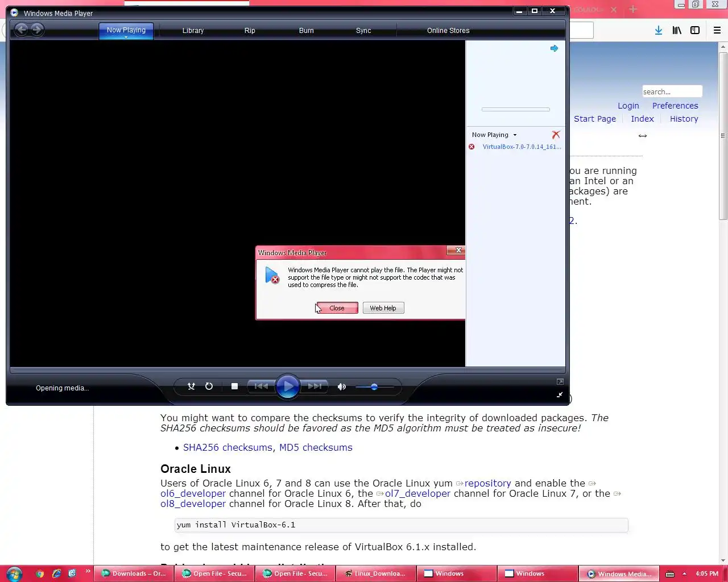The image size is (728, 582).
Task: Switch to Downloads – Or... taskbar button
Action: pos(134,573)
